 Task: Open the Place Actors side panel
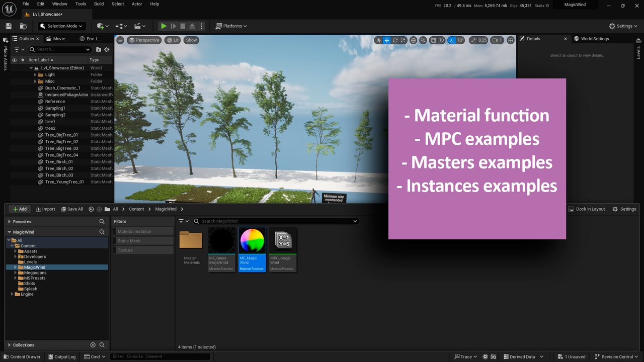pos(5,54)
